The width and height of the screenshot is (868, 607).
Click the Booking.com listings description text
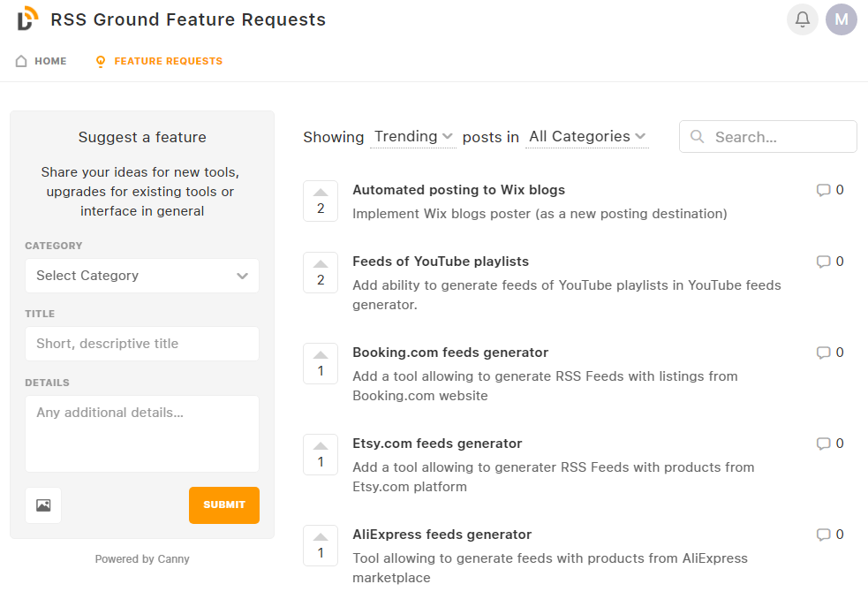tap(546, 386)
